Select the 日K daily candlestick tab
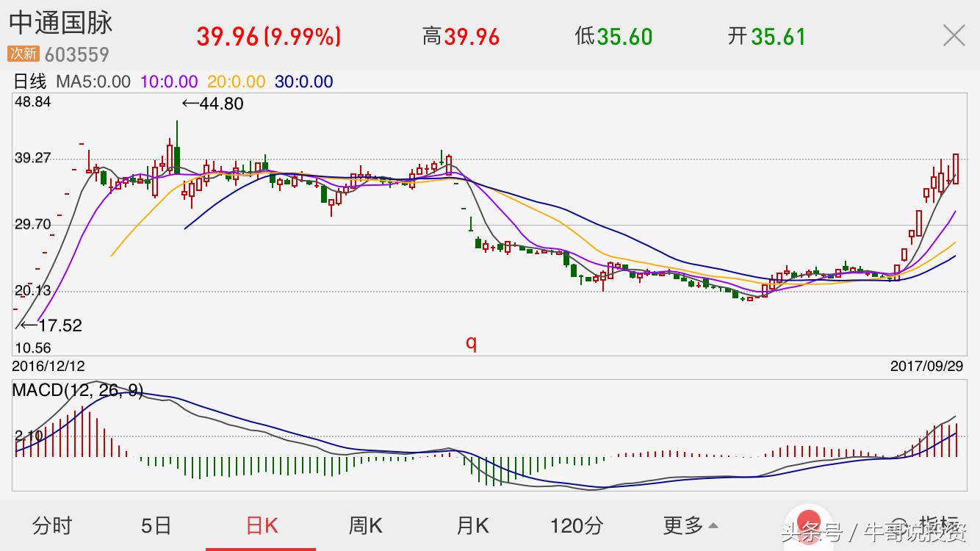The image size is (980, 551). (262, 525)
